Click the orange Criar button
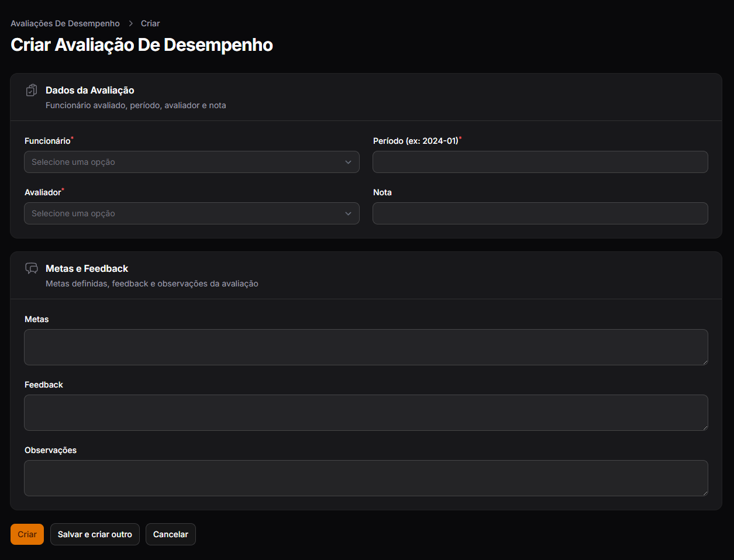Screen dimensions: 734x560 point(27,534)
